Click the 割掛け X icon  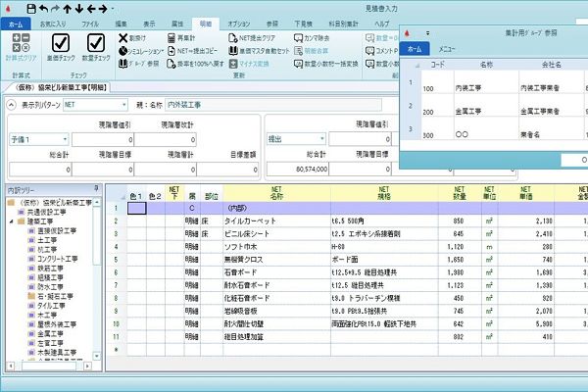pos(123,38)
